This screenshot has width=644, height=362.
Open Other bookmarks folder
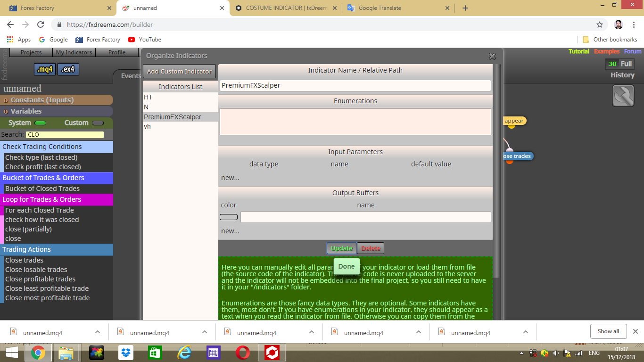[x=610, y=40]
